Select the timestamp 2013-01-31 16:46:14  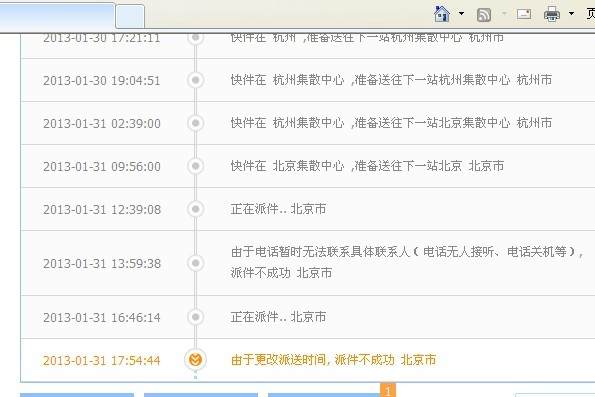[102, 317]
